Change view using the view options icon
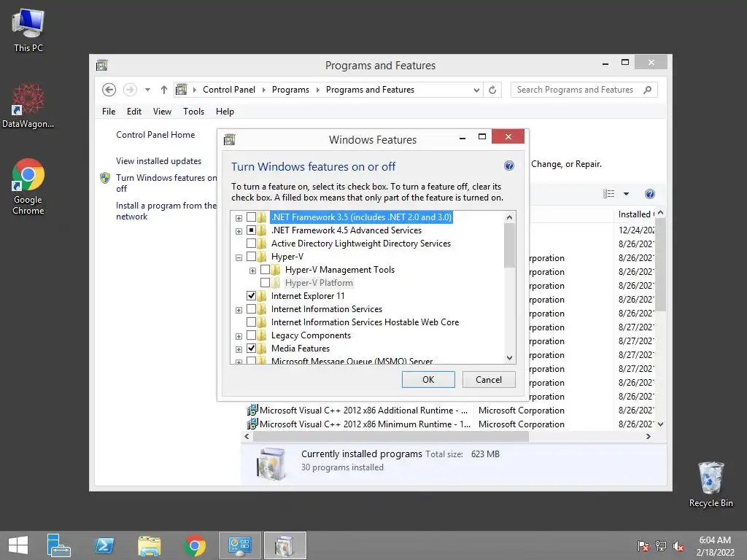 pyautogui.click(x=609, y=194)
